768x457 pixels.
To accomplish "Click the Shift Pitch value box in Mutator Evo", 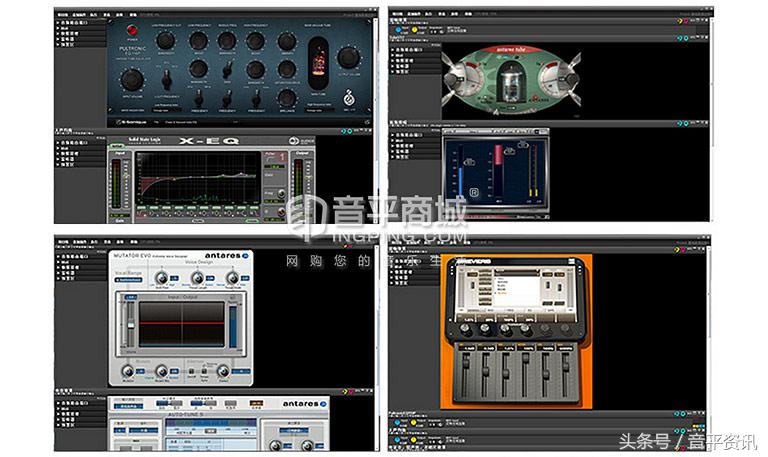I will pyautogui.click(x=174, y=279).
